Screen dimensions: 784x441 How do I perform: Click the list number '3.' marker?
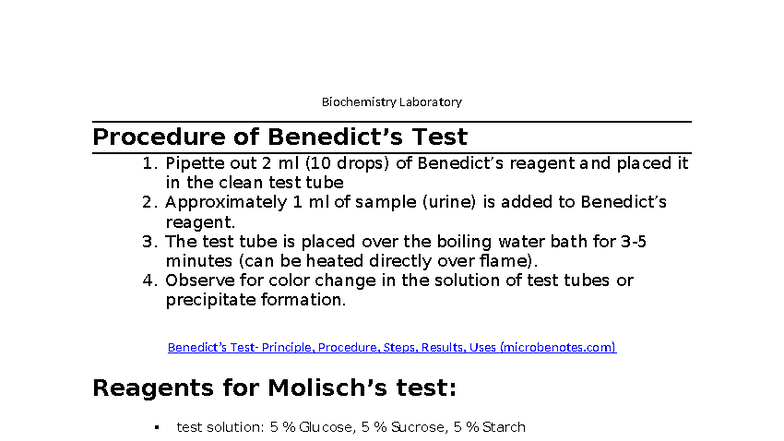click(x=150, y=242)
